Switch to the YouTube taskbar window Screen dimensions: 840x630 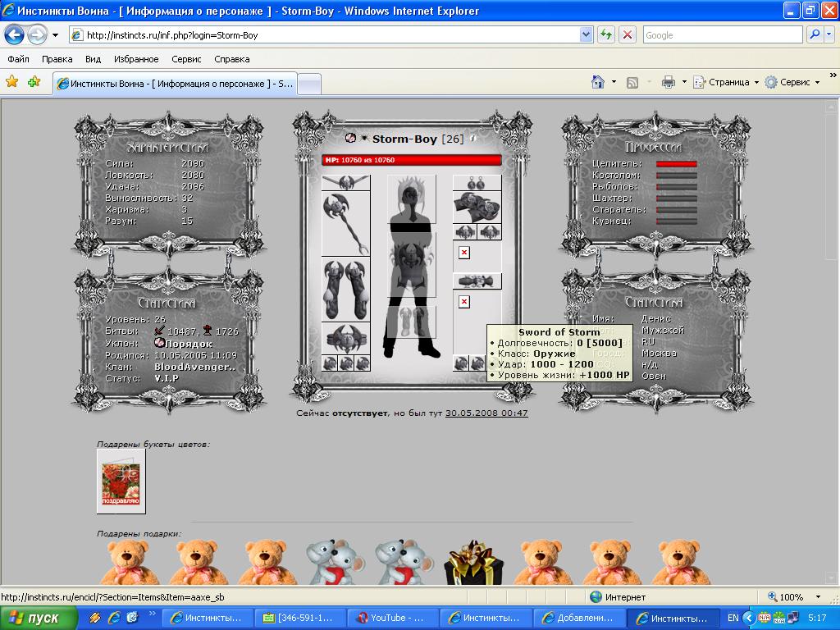[x=393, y=618]
